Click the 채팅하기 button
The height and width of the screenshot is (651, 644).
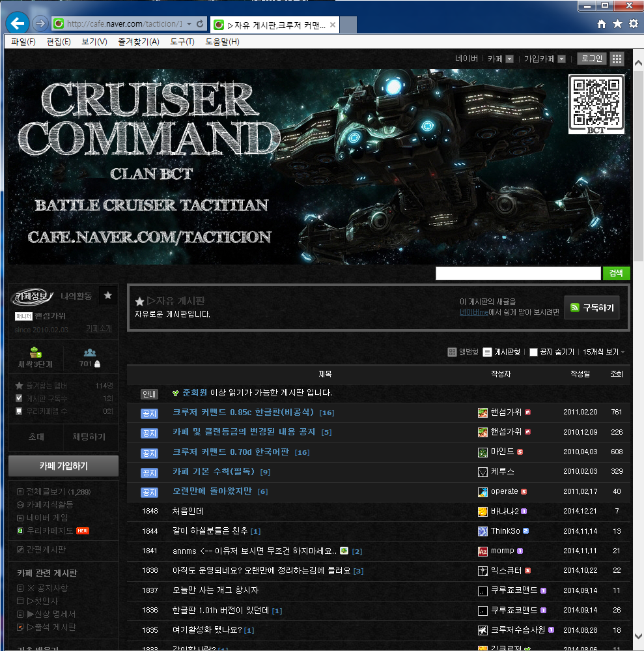[89, 437]
